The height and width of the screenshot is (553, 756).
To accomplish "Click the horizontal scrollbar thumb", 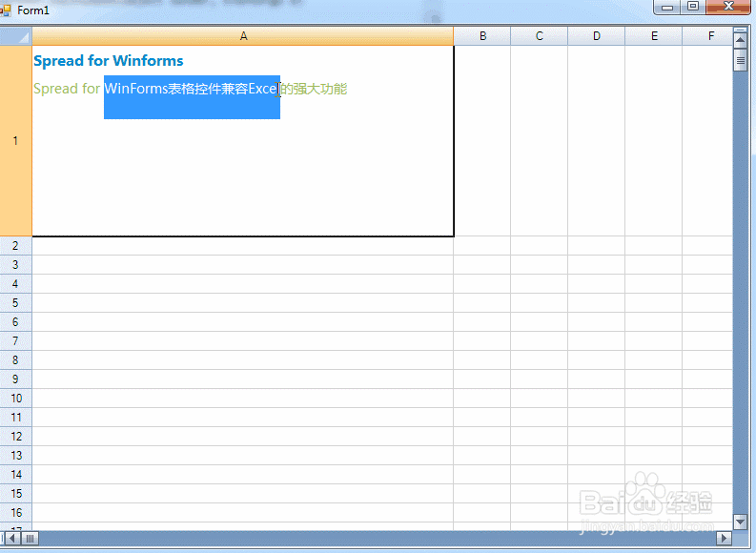I will point(30,538).
